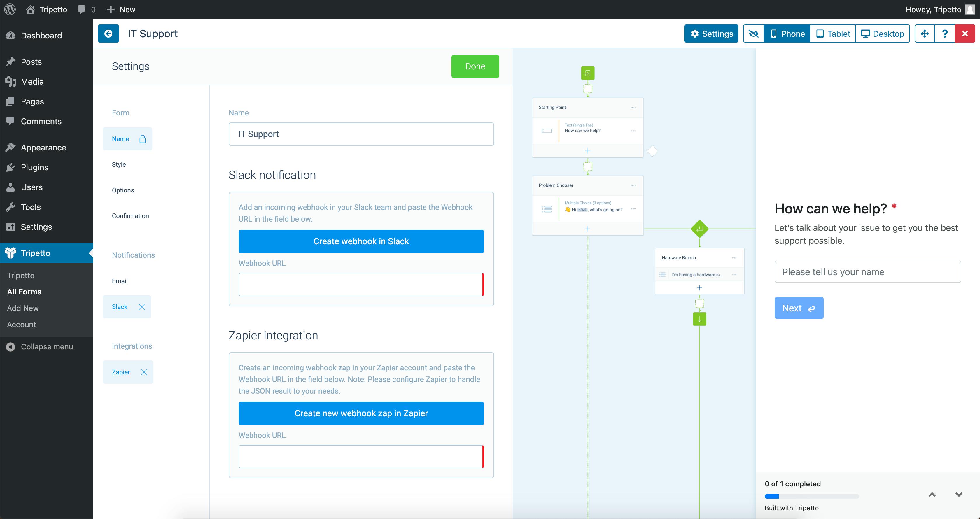Switch preview to Phone
This screenshot has width=980, height=519.
pos(787,34)
